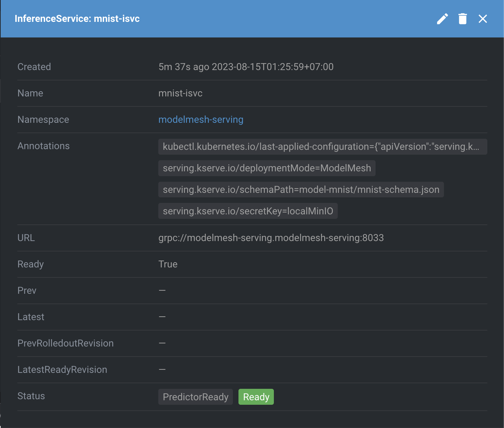Click the Annotations row label
The width and height of the screenshot is (504, 428).
43,146
